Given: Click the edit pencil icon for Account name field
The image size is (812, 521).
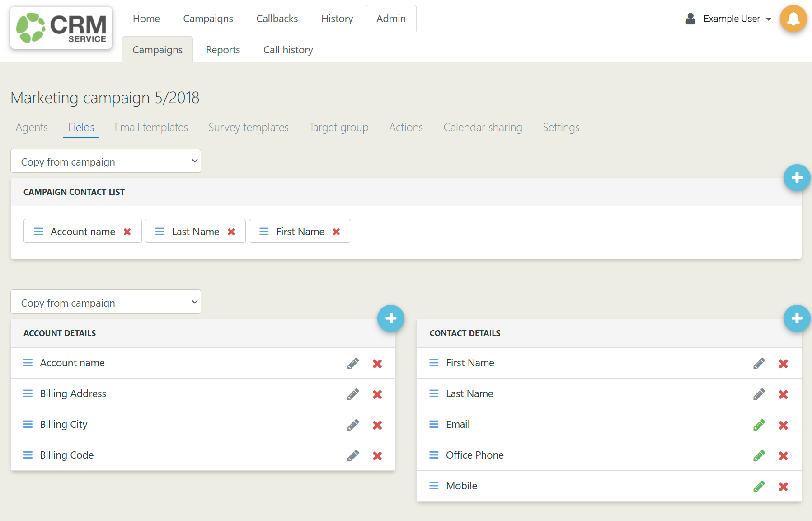Looking at the screenshot, I should (354, 363).
